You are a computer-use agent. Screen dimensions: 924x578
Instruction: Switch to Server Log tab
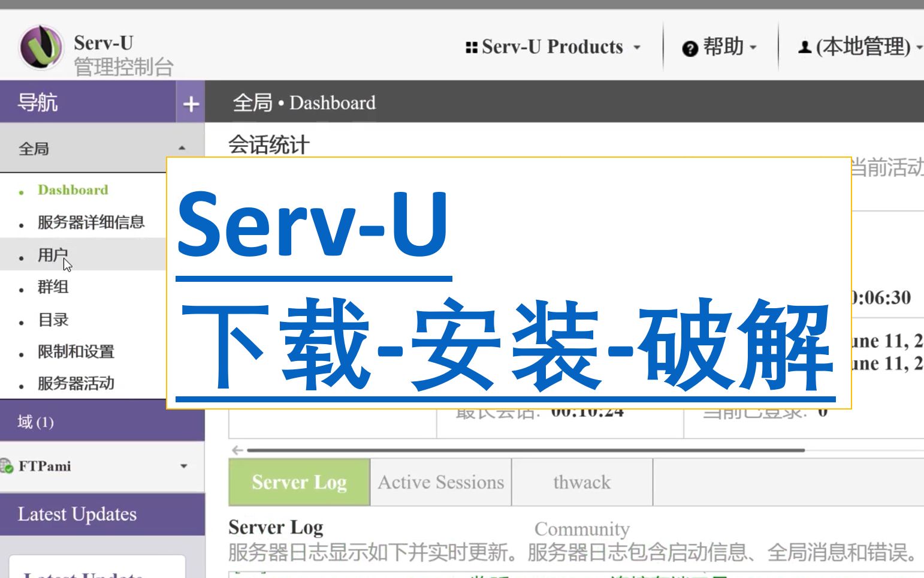coord(299,483)
